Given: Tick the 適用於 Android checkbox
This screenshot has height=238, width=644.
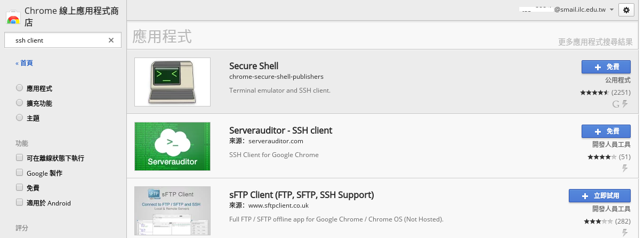Looking at the screenshot, I should [x=20, y=203].
